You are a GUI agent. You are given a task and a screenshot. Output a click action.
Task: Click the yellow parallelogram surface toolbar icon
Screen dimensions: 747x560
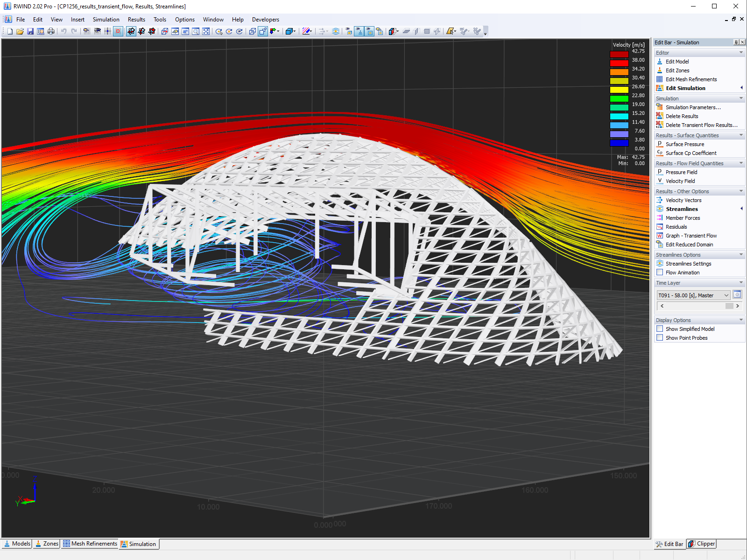451,31
